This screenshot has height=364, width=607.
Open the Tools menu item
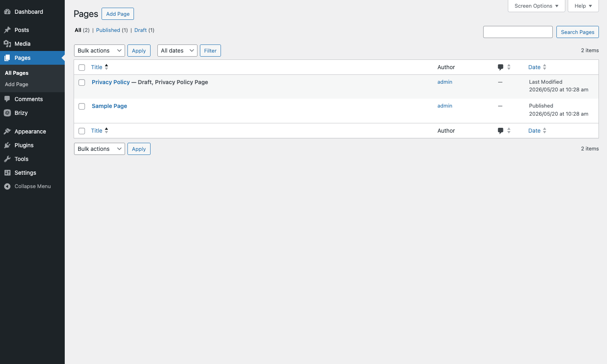tap(32, 159)
